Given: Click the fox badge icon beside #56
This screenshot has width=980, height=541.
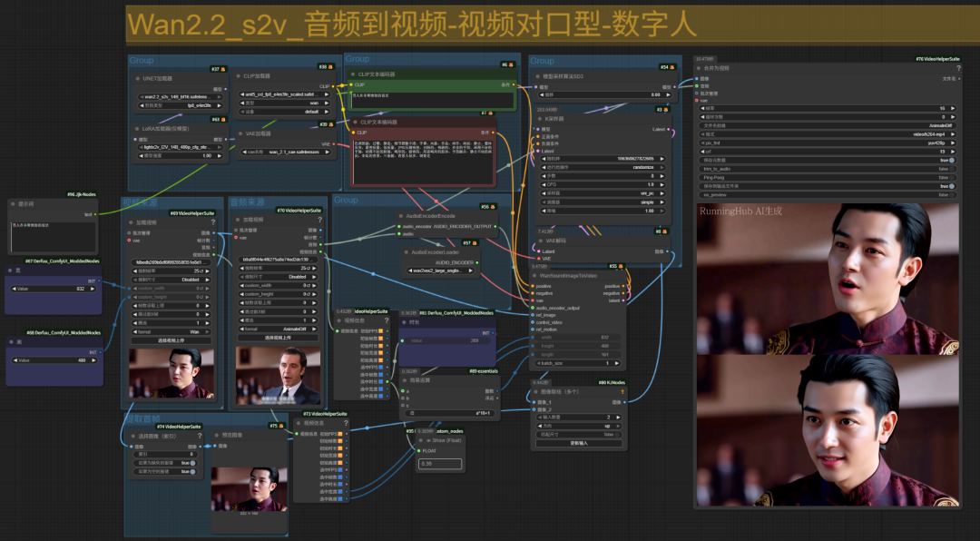Looking at the screenshot, I should 493,207.
